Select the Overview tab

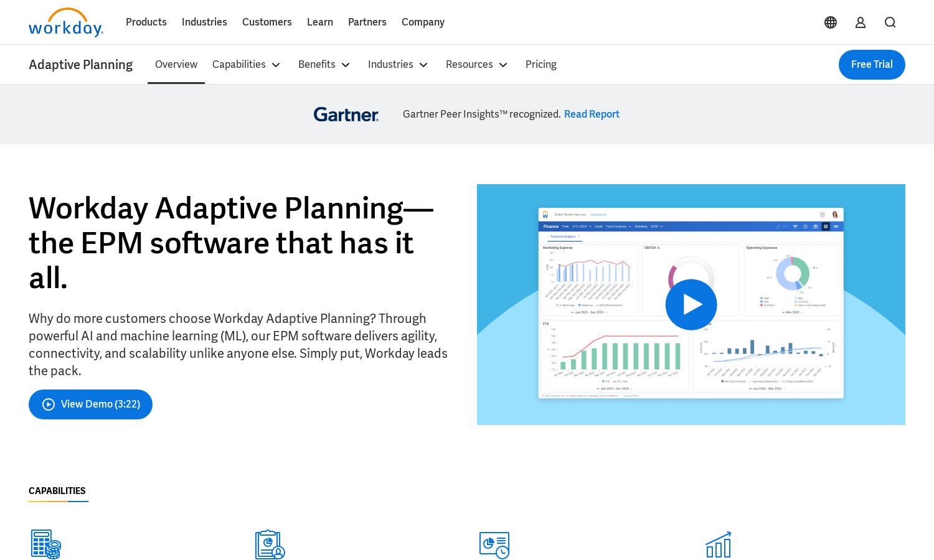click(x=176, y=65)
